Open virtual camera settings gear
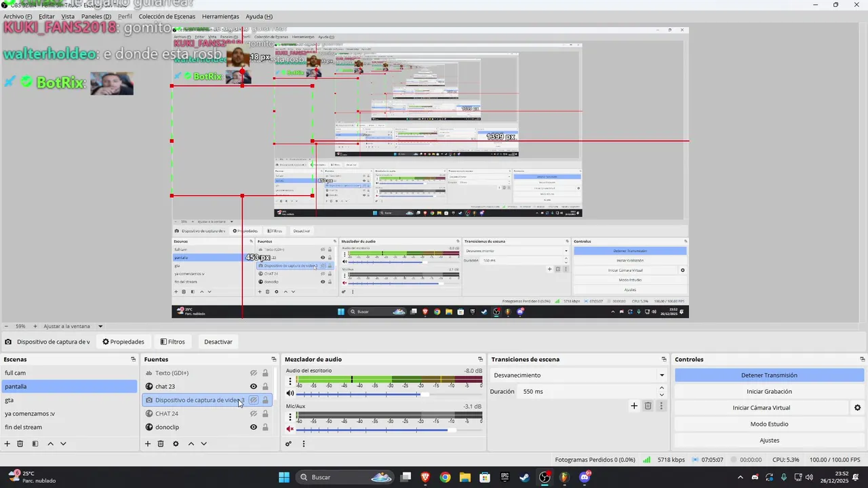Image resolution: width=868 pixels, height=488 pixels. click(857, 408)
